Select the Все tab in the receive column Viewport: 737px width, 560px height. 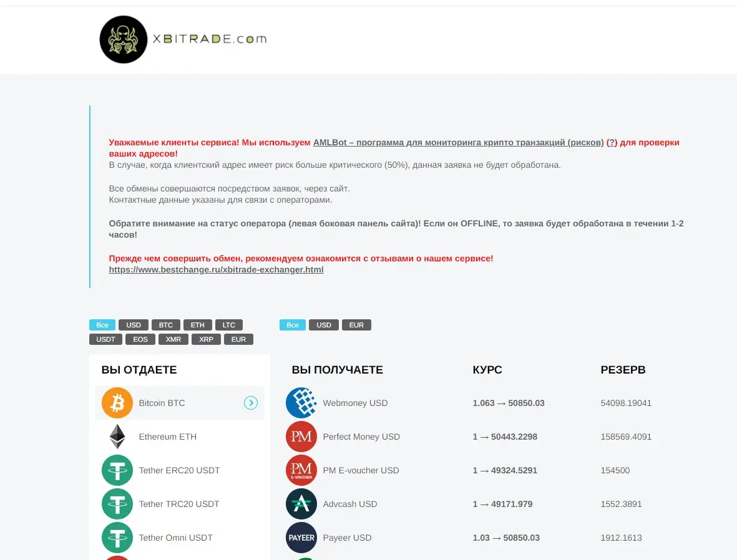pyautogui.click(x=292, y=324)
